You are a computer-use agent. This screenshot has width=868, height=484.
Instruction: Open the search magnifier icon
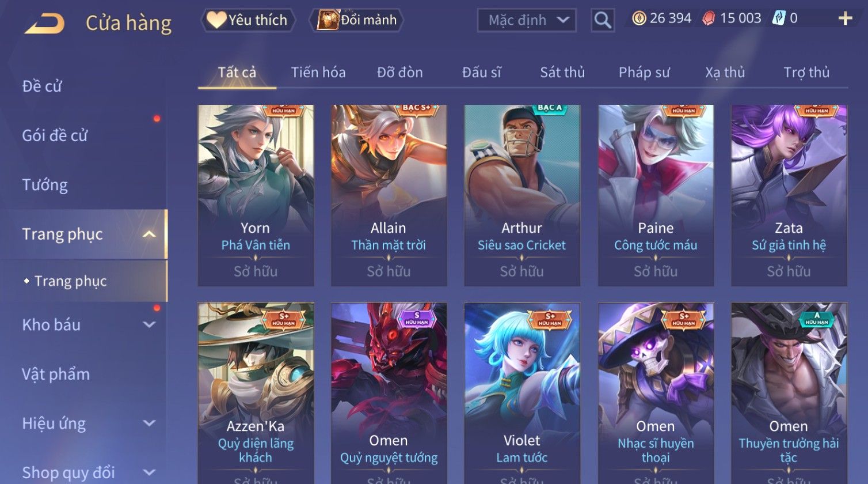click(x=603, y=21)
